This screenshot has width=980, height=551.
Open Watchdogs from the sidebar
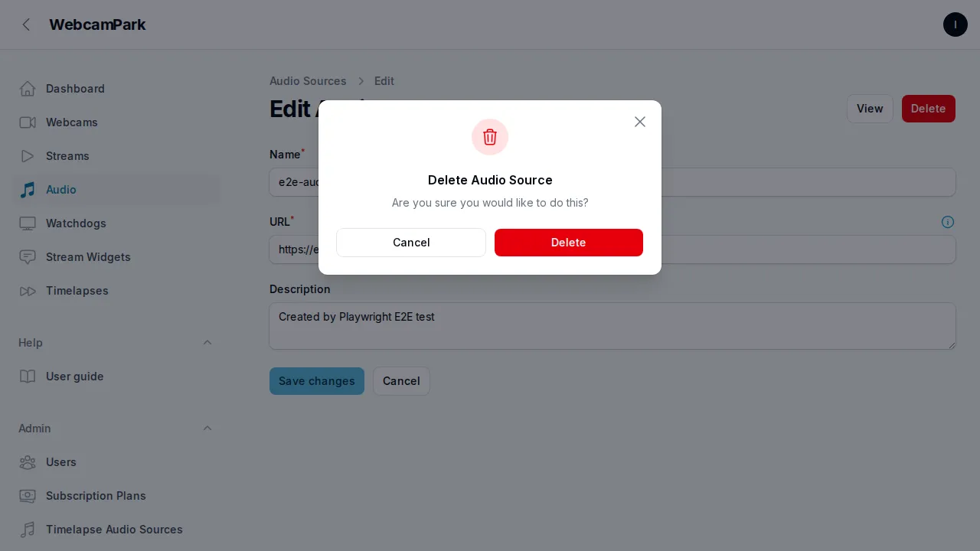[116, 223]
